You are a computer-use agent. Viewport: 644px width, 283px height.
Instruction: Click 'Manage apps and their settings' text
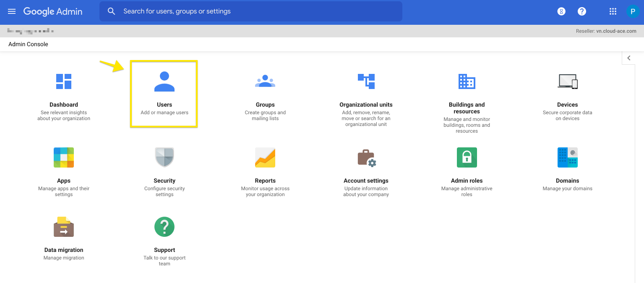click(64, 191)
